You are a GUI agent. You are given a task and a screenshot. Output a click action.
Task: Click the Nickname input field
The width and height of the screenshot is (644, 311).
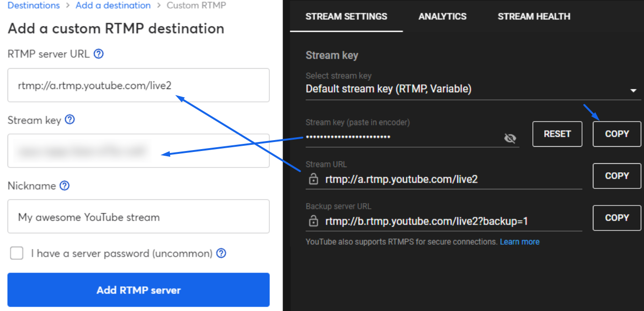139,217
